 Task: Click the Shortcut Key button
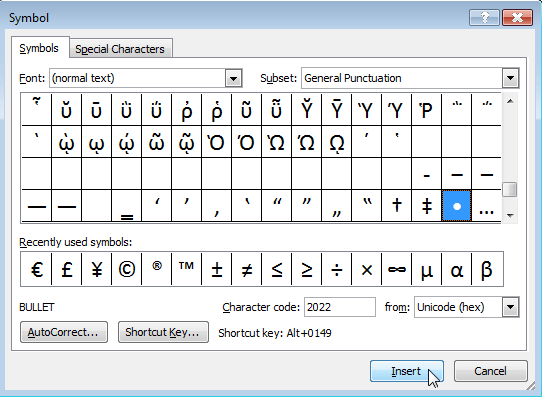point(163,332)
